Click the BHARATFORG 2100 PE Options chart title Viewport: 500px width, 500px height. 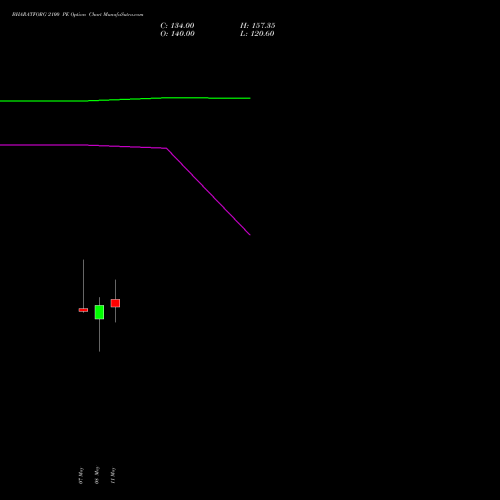tap(77, 15)
